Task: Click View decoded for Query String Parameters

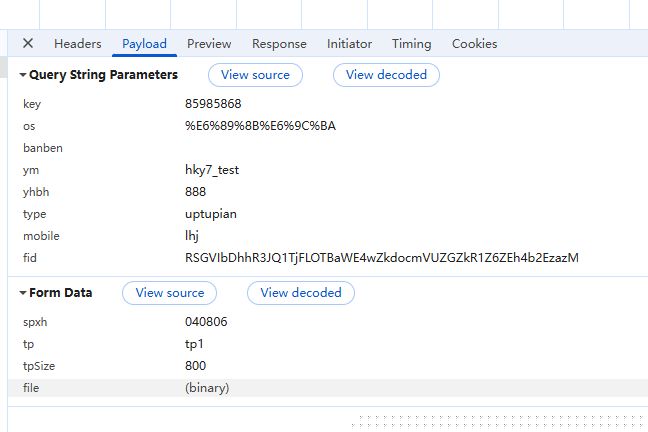Action: click(386, 75)
